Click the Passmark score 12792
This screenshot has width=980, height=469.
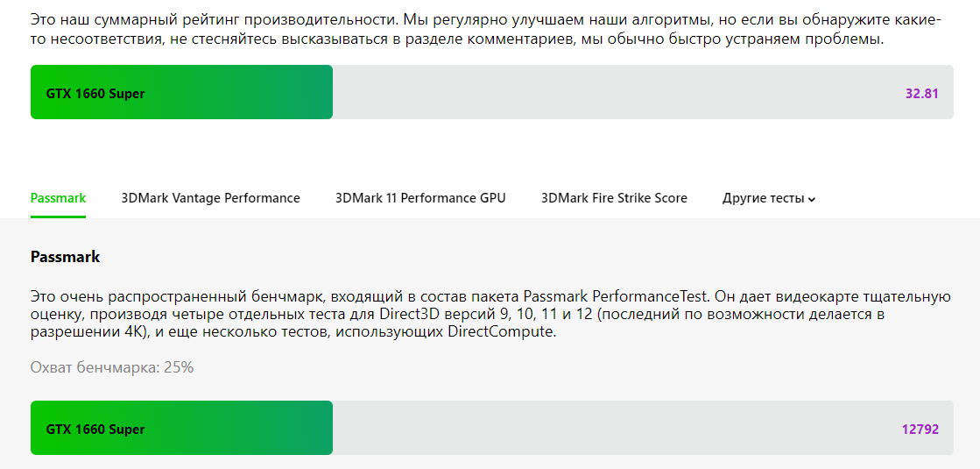coord(920,430)
